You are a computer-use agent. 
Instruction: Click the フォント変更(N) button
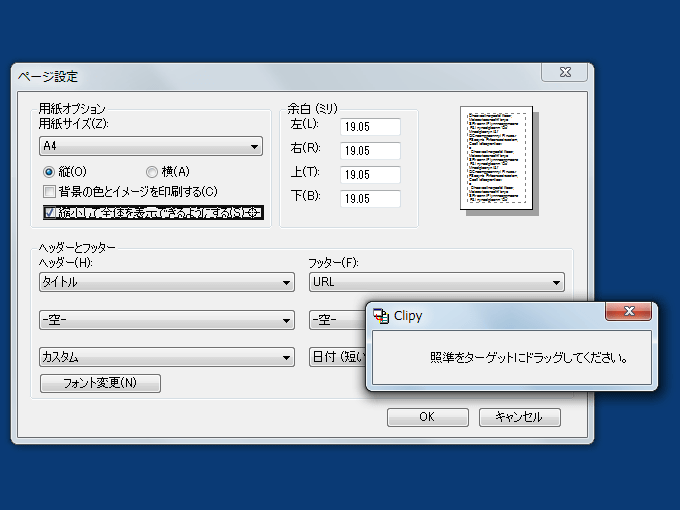point(100,383)
